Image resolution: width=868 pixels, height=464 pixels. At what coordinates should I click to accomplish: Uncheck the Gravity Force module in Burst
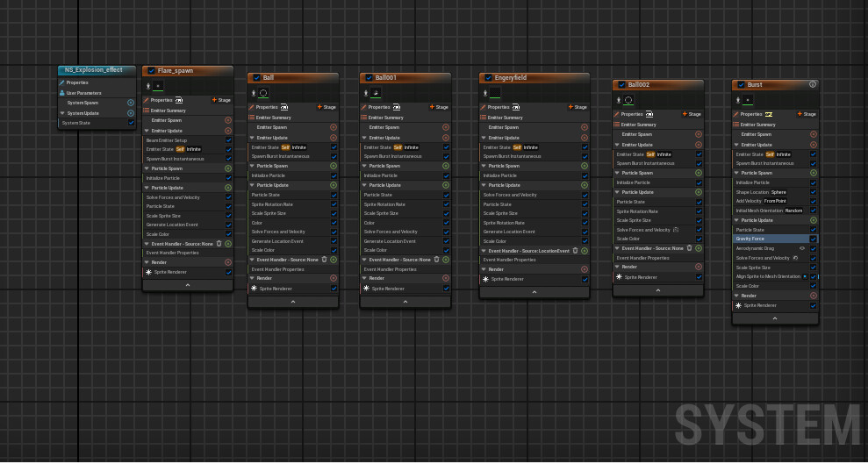tap(814, 239)
